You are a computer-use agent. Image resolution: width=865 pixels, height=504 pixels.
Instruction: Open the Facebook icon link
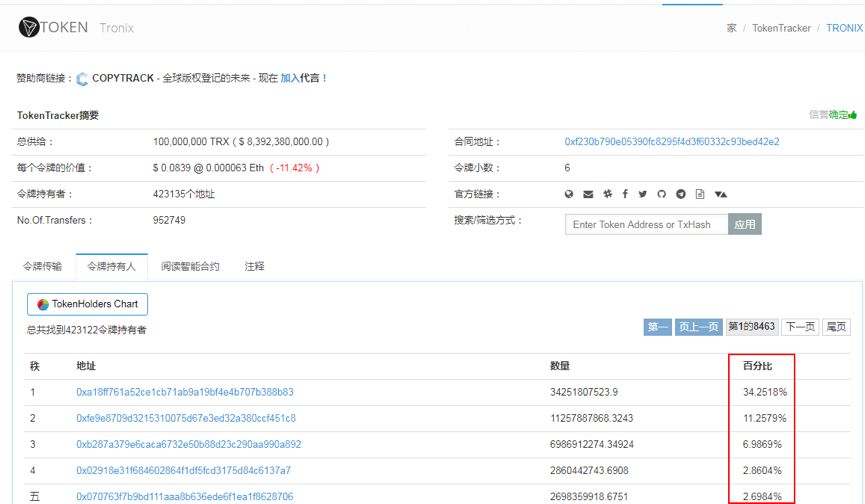(625, 194)
